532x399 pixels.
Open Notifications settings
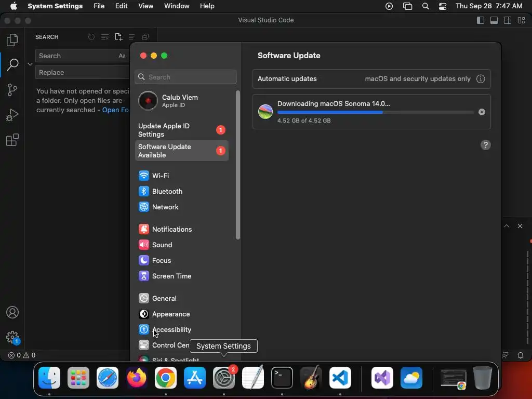coord(182,229)
